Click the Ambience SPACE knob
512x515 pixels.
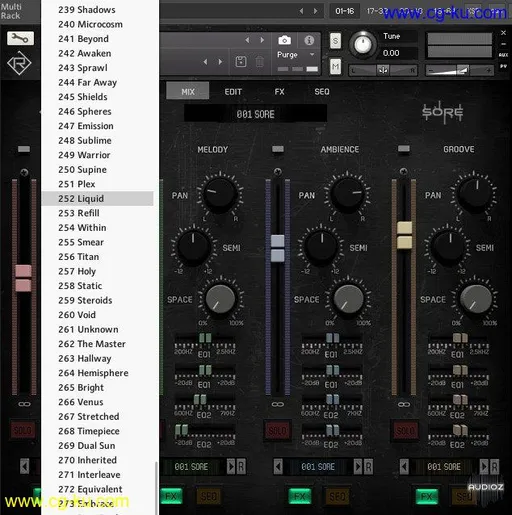coord(348,299)
